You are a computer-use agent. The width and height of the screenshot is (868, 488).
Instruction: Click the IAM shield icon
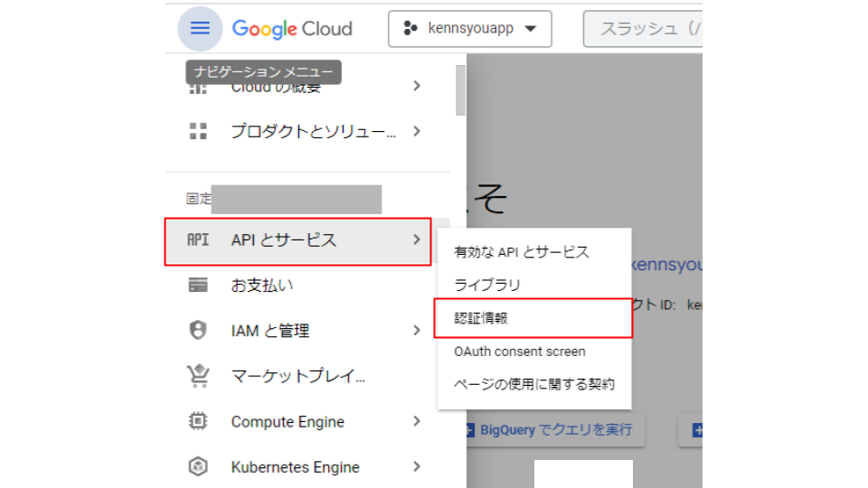pyautogui.click(x=198, y=331)
